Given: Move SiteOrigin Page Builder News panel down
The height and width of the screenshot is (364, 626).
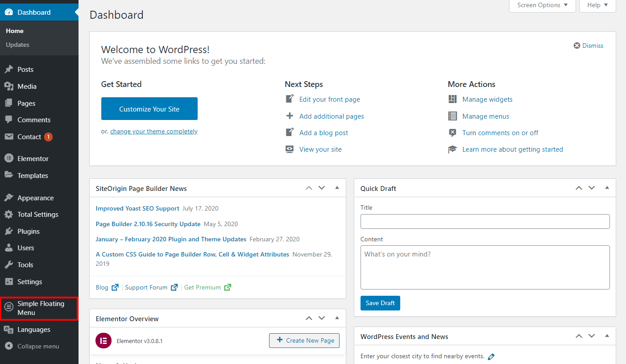Looking at the screenshot, I should [322, 188].
